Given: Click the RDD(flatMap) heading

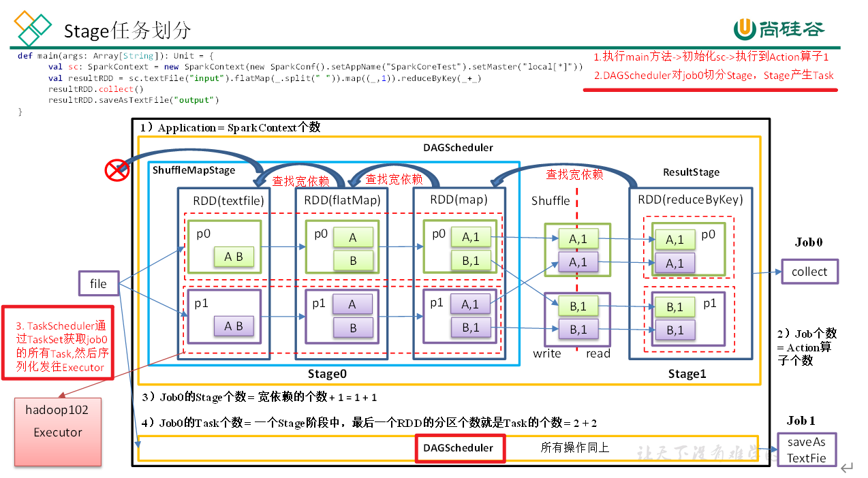Looking at the screenshot, I should [x=342, y=200].
